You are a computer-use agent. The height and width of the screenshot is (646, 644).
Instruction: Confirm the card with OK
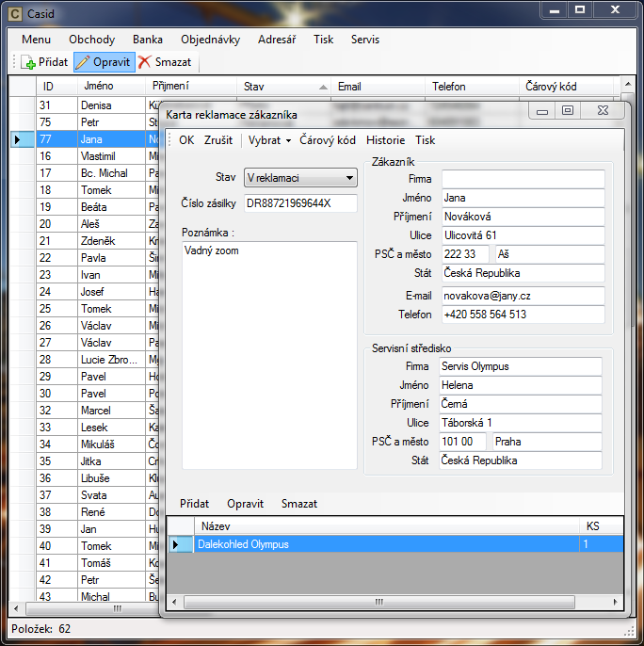tap(186, 140)
